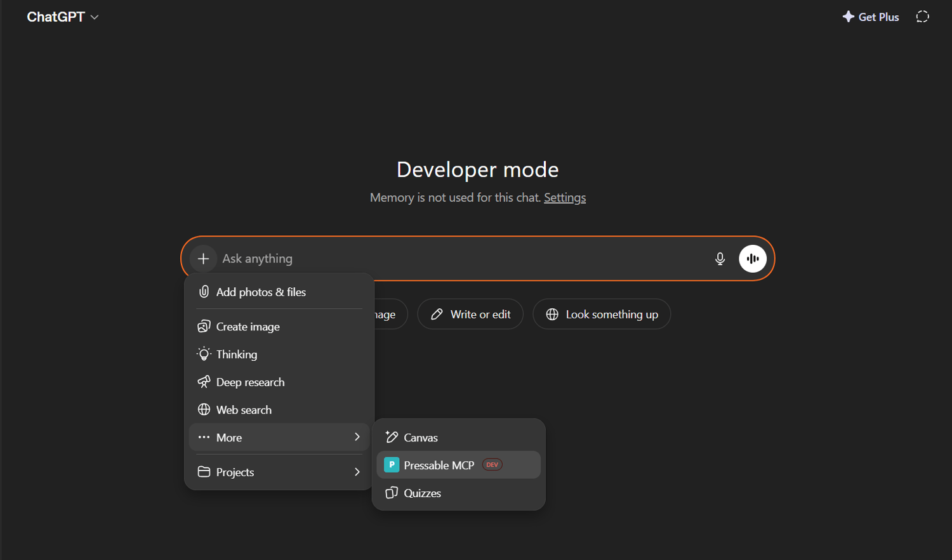
Task: Click the Write or edit suggestion
Action: tap(470, 314)
